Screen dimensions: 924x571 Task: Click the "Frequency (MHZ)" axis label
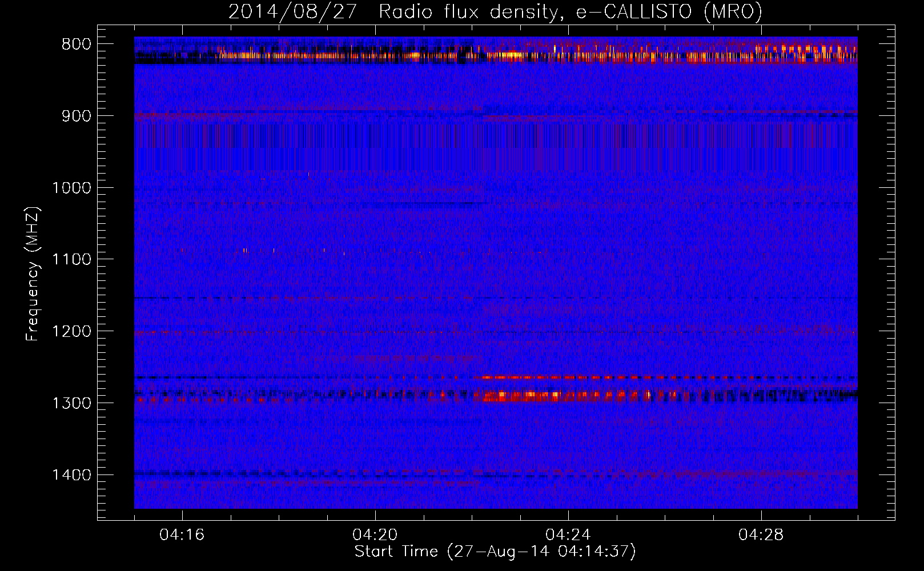point(33,274)
